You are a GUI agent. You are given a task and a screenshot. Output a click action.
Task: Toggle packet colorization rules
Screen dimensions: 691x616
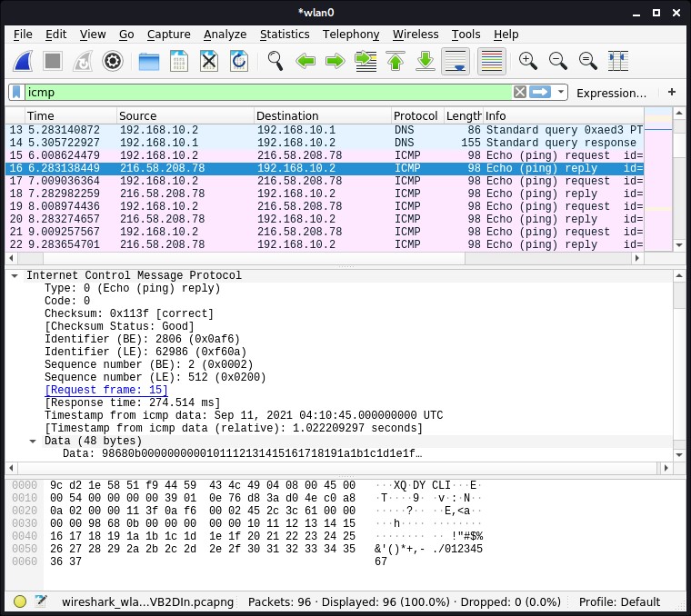491,61
